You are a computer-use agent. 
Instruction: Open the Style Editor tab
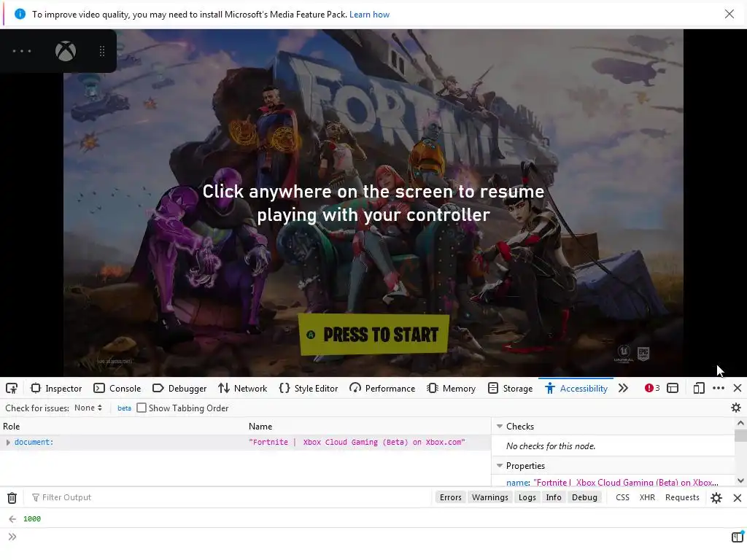pos(309,388)
